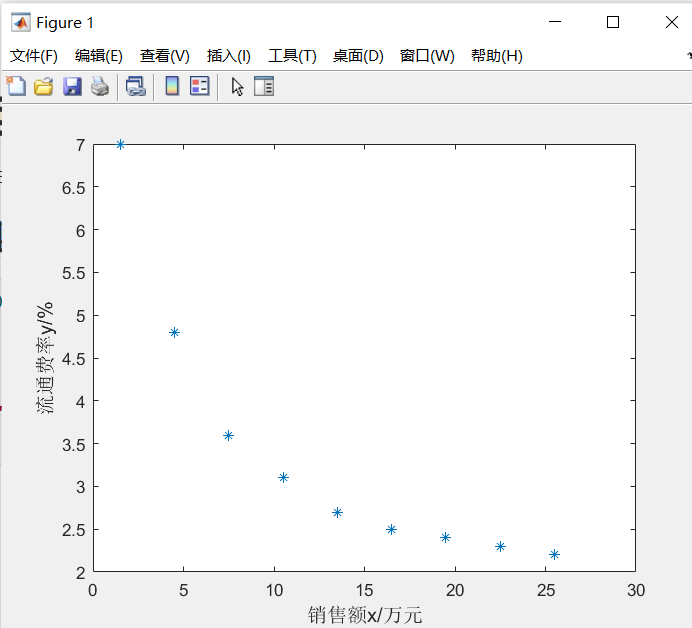Image resolution: width=692 pixels, height=628 pixels.
Task: Expand the 查看(V) menu
Action: 165,56
